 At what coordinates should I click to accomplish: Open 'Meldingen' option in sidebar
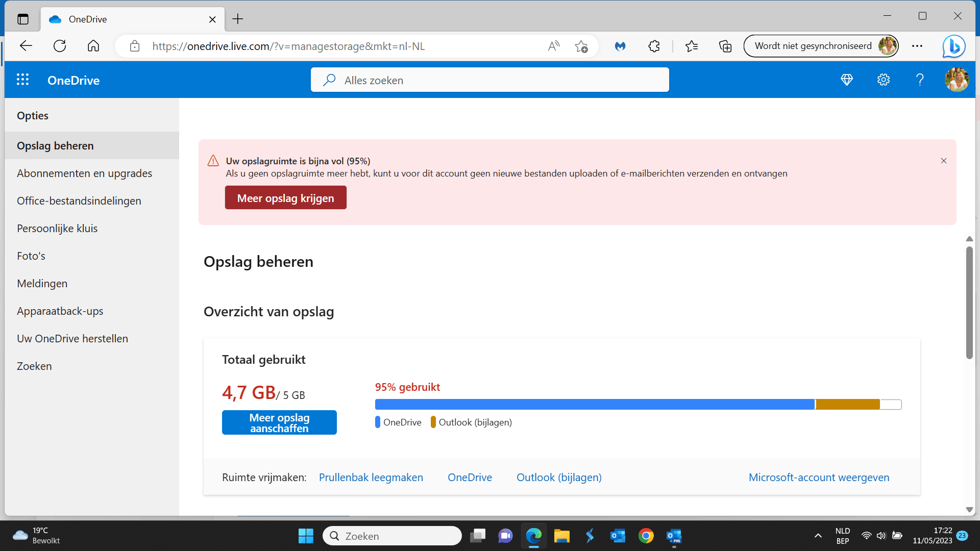(92, 283)
